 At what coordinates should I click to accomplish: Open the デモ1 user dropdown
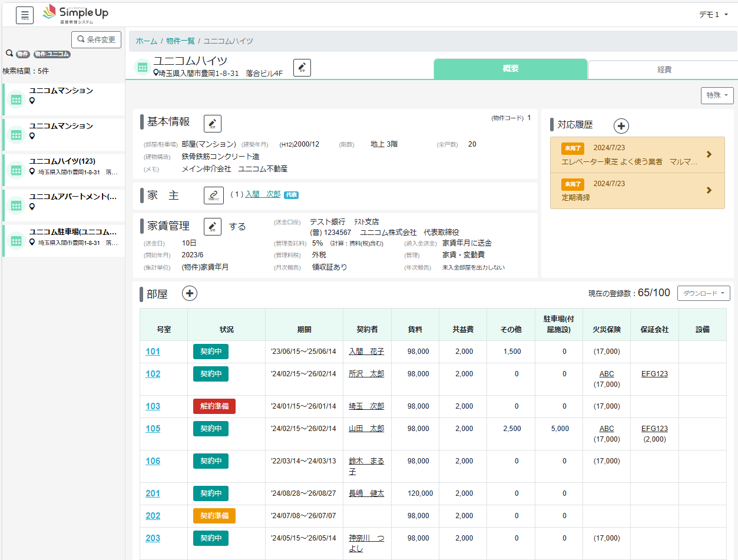tap(712, 15)
